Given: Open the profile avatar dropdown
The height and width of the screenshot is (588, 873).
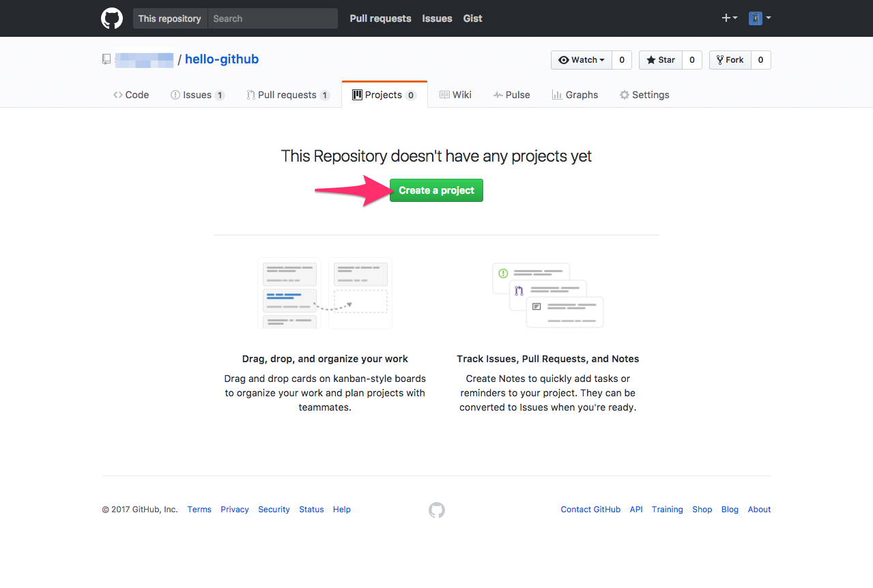Looking at the screenshot, I should click(x=759, y=18).
